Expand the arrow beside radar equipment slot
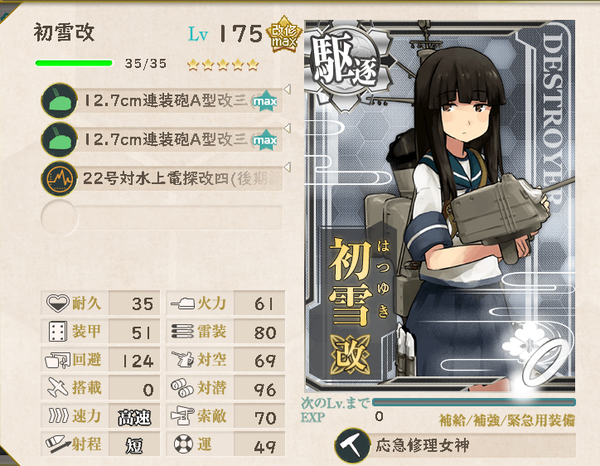600x466 pixels. click(x=287, y=167)
